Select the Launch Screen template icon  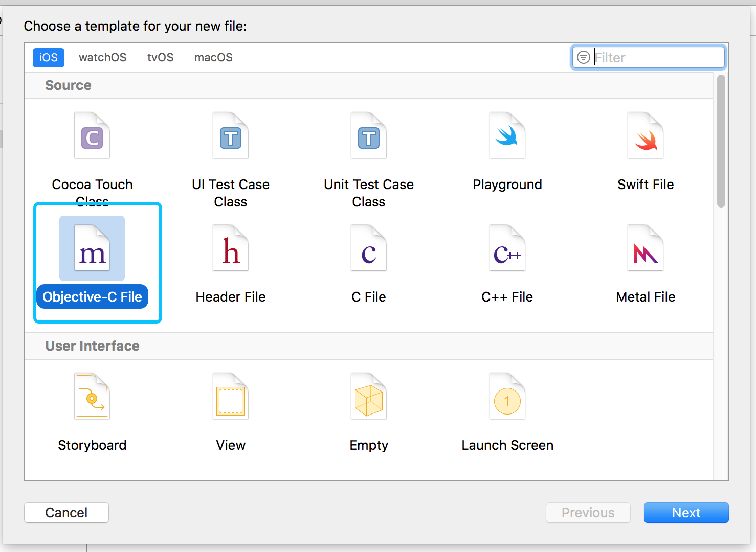507,396
